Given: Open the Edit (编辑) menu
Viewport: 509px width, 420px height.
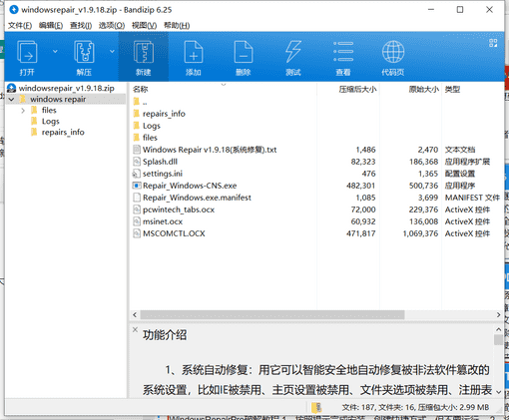Looking at the screenshot, I should [51, 25].
